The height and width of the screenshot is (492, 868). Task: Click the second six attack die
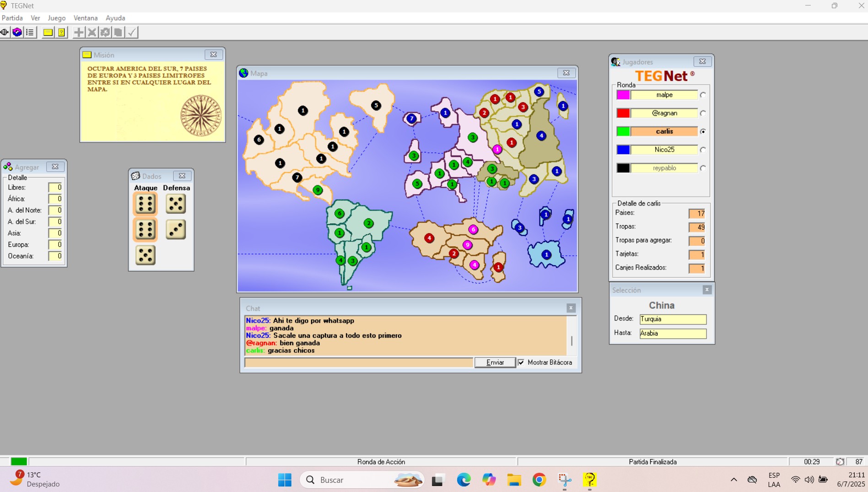(x=146, y=229)
